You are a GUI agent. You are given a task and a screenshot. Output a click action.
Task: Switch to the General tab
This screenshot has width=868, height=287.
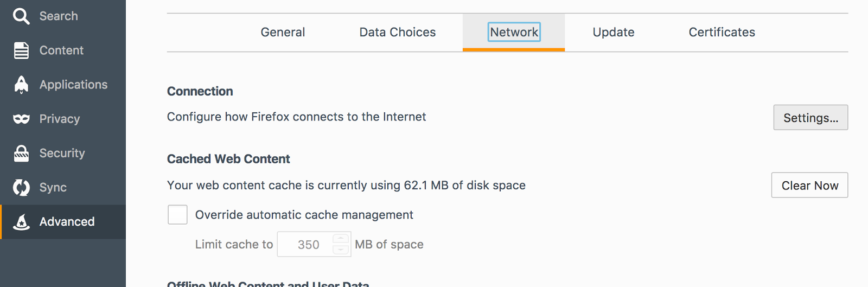[x=283, y=33]
